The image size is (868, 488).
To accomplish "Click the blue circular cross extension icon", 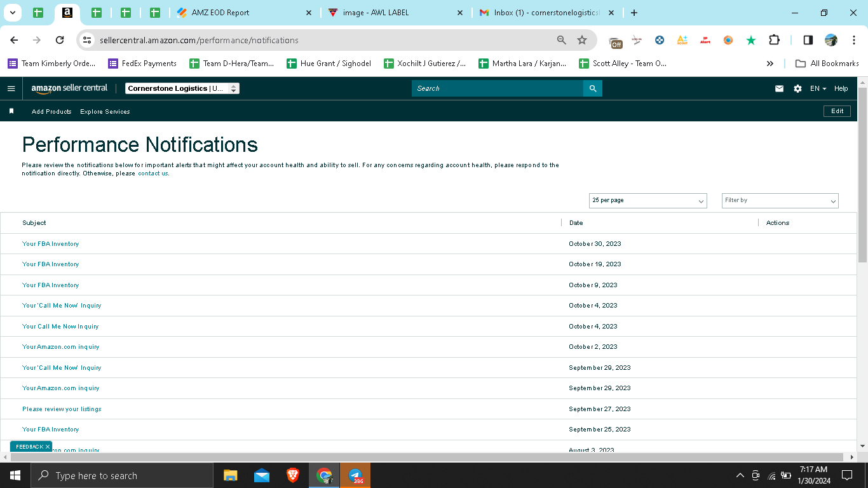I will click(x=660, y=40).
